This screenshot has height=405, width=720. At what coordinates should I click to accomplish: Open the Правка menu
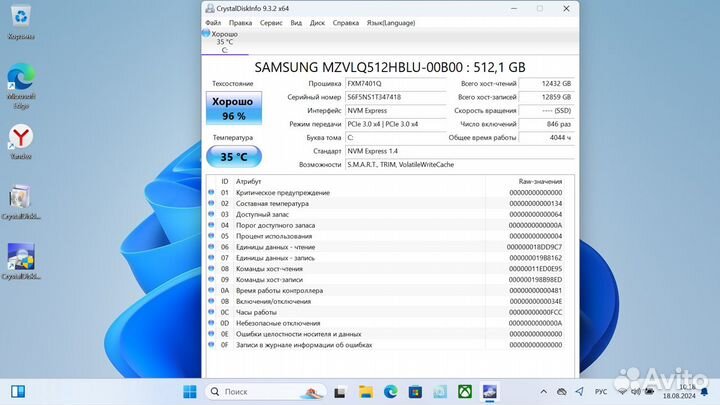point(240,22)
